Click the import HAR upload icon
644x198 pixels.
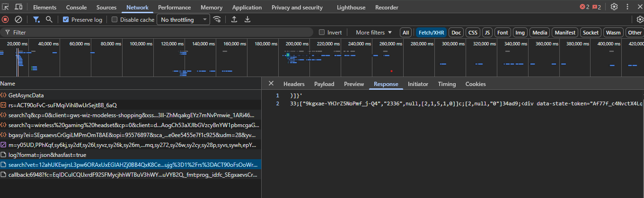(234, 19)
